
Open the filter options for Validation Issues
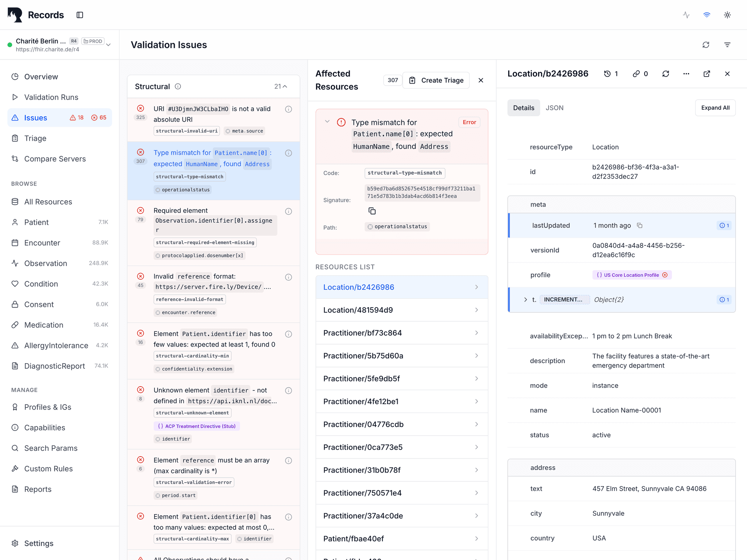coord(728,44)
